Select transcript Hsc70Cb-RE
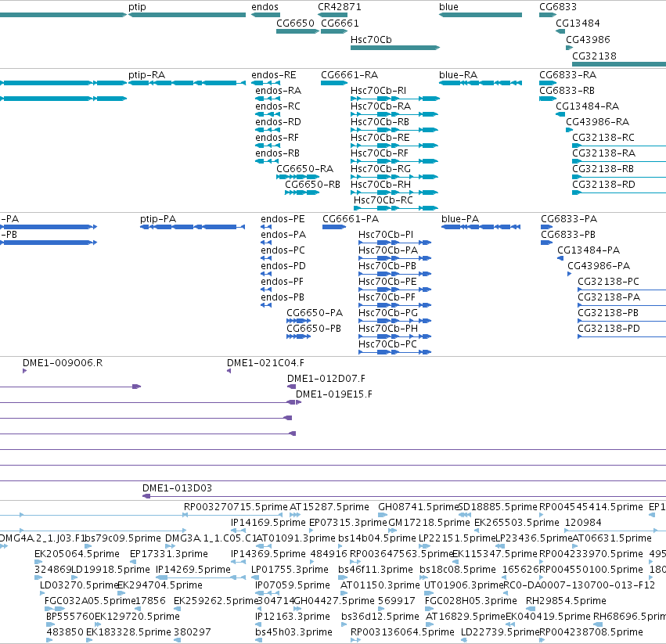Viewport: 666px width, 644px height. pyautogui.click(x=394, y=146)
